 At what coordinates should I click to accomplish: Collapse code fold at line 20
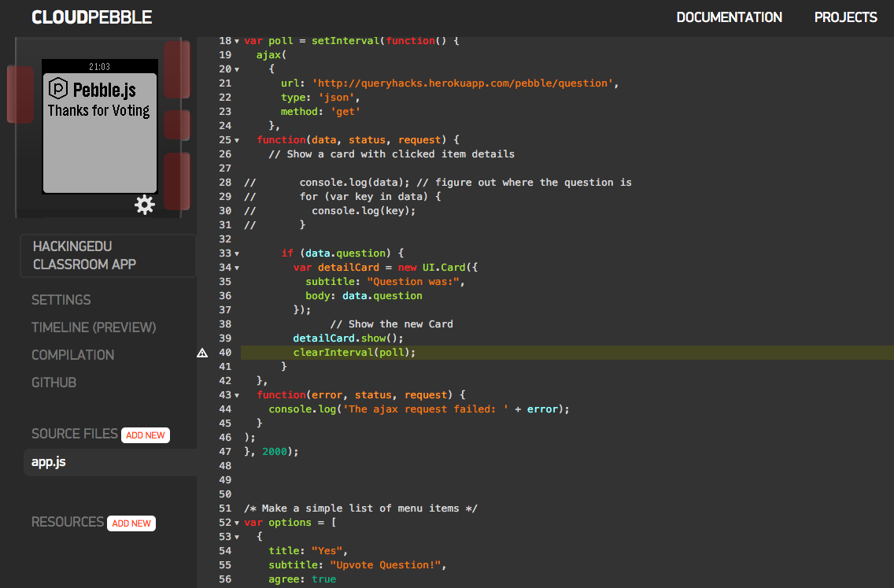tap(237, 69)
